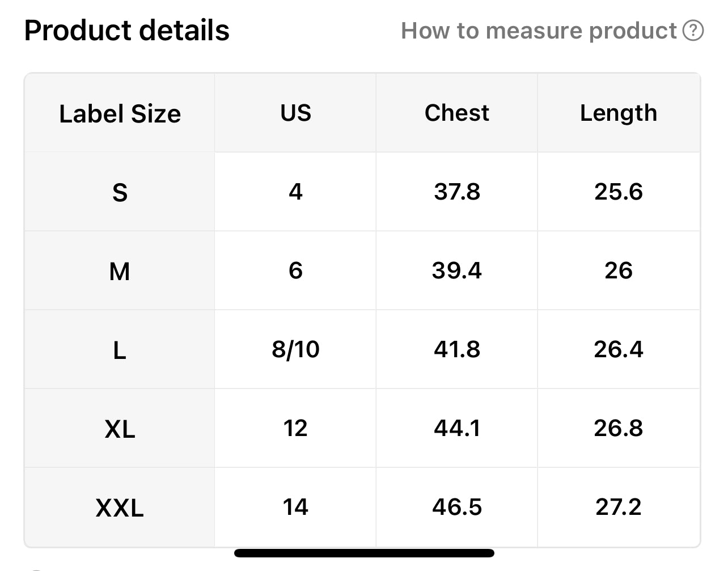This screenshot has height=571, width=728.
Task: Click the 44.1 chest measurement cell
Action: coord(456,428)
